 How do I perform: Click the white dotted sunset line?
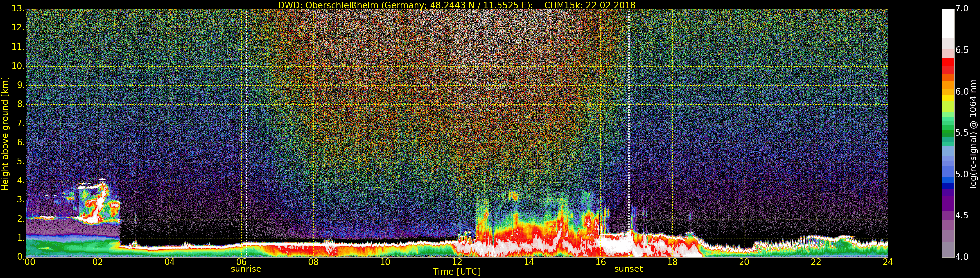click(629, 133)
